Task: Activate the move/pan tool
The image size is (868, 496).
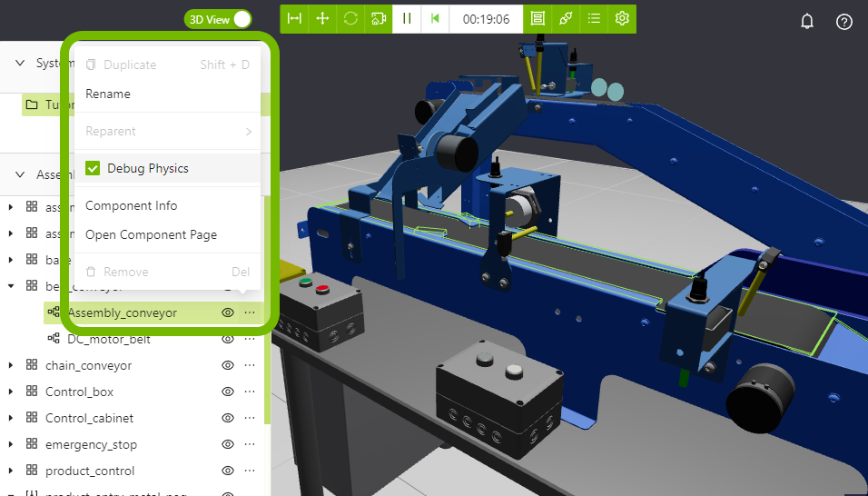Action: 322,18
